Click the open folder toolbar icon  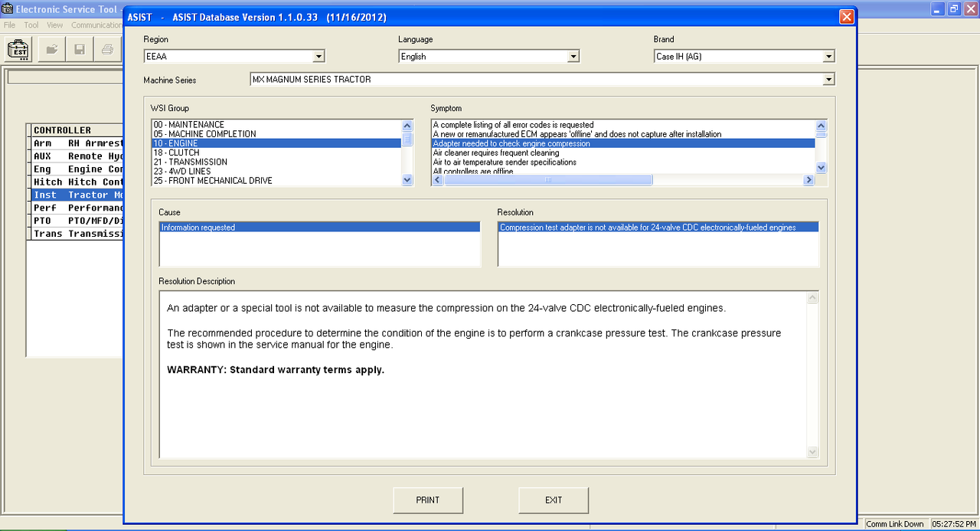pos(52,50)
